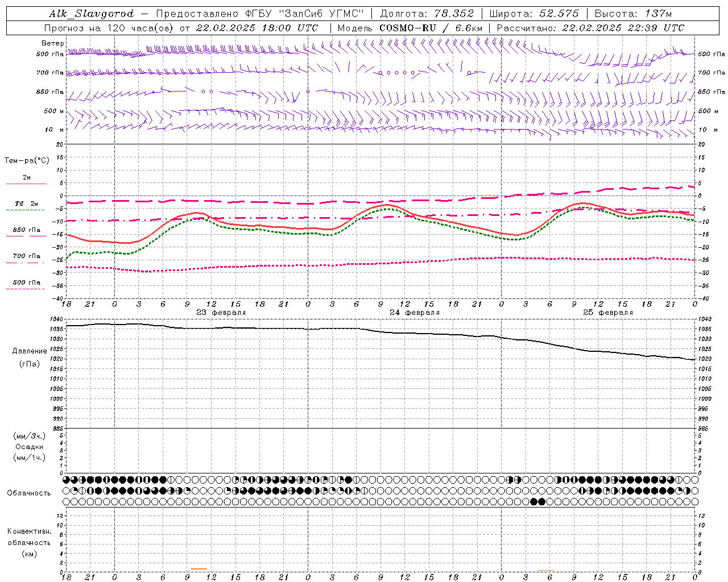
Task: Click the (гПа) unit under Давление
Action: click(30, 364)
